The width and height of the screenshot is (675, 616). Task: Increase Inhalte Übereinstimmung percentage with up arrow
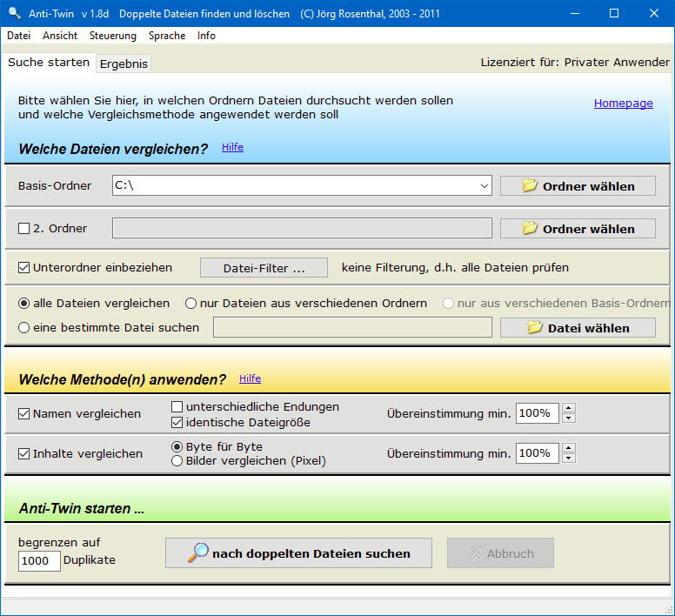pos(569,448)
